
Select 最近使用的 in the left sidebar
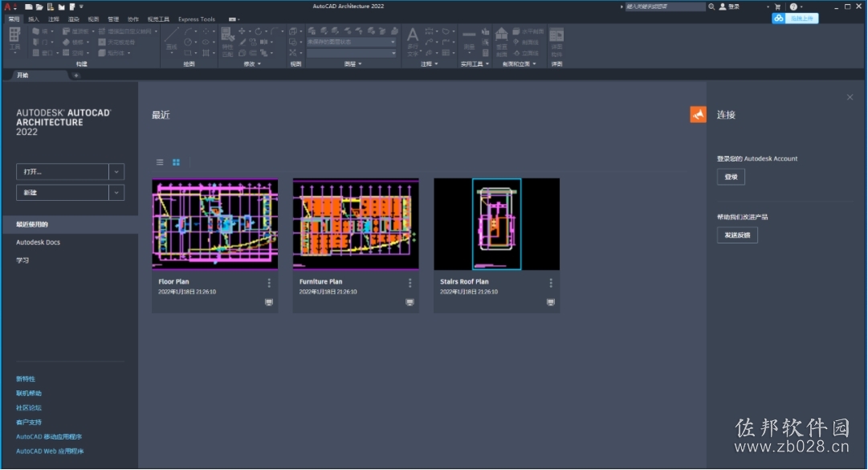tap(70, 224)
